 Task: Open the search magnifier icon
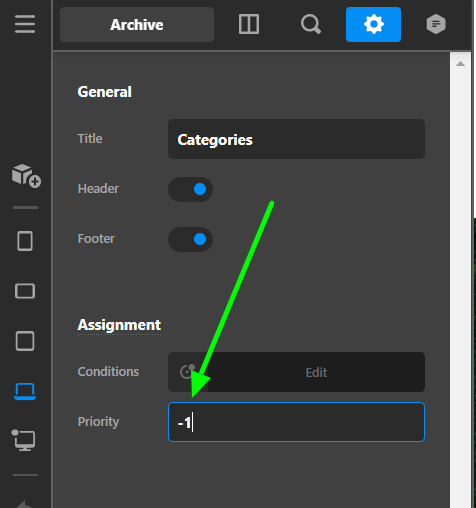[x=311, y=24]
